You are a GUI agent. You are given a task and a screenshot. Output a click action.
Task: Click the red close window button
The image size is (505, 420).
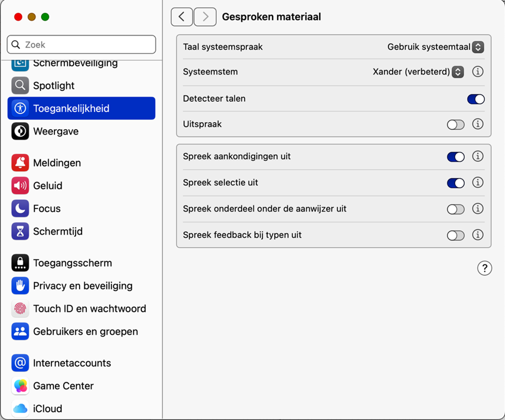(18, 17)
